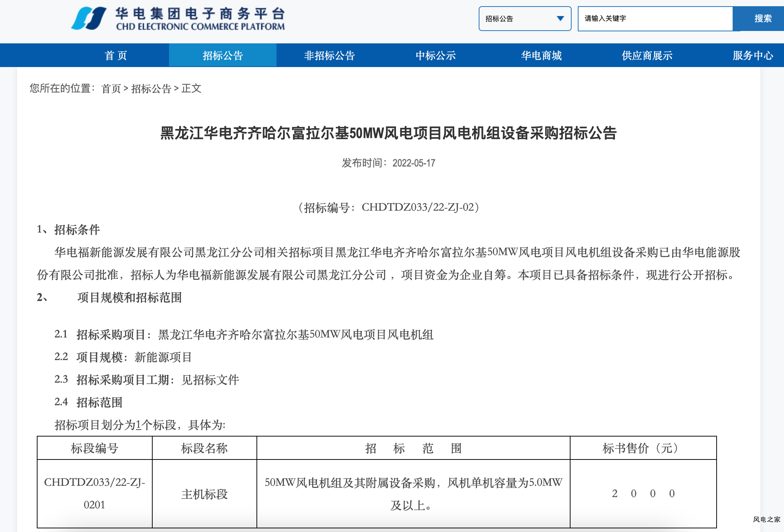Click the sentence 招标项目划分为1个标段
The width and height of the screenshot is (784, 532).
[140, 425]
